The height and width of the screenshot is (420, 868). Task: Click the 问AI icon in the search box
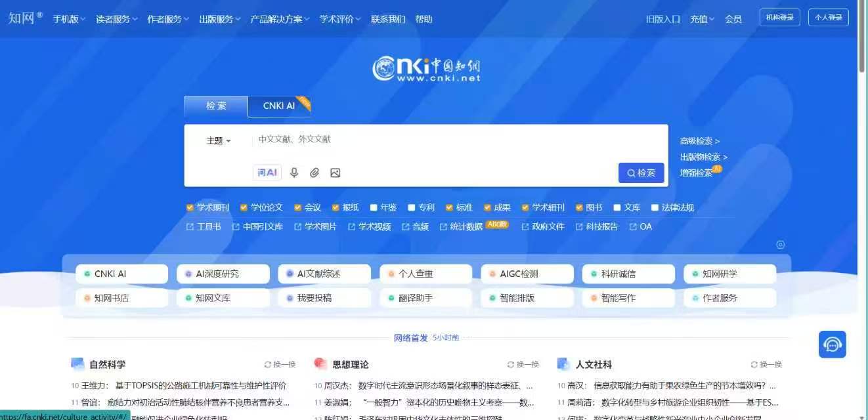click(x=267, y=173)
